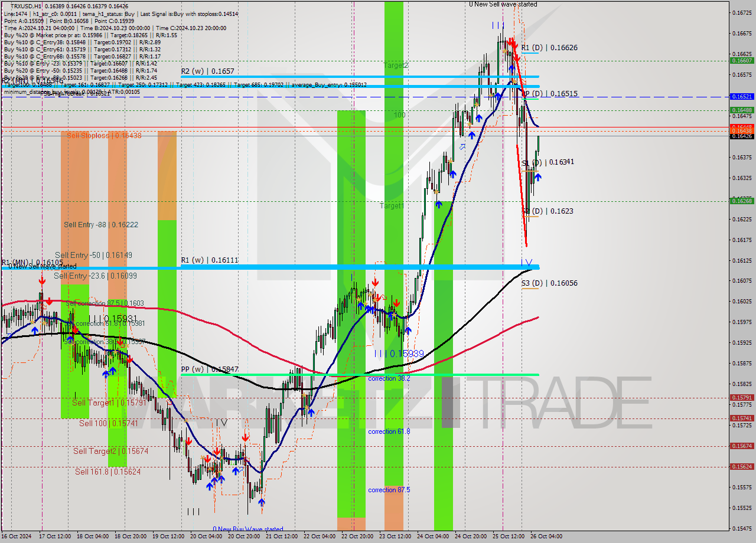756x543 pixels.
Task: Click the green 0.16607 price axis tag
Action: (742, 60)
